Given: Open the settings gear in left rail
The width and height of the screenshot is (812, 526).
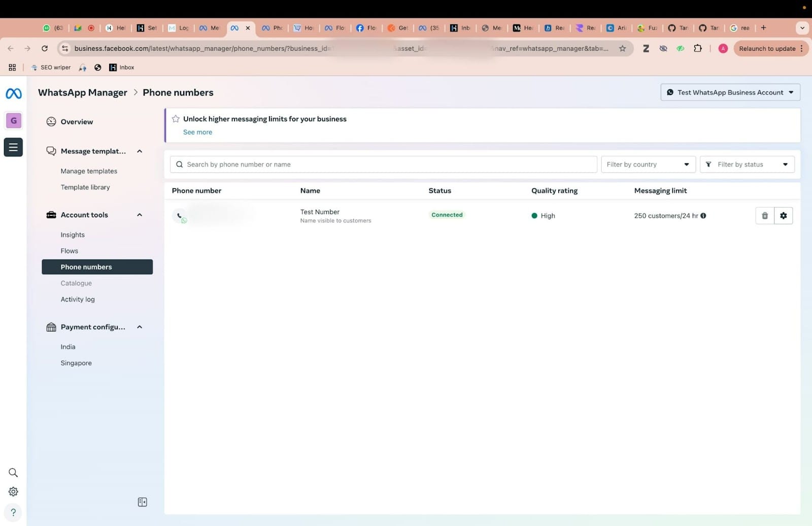Looking at the screenshot, I should pos(13,491).
